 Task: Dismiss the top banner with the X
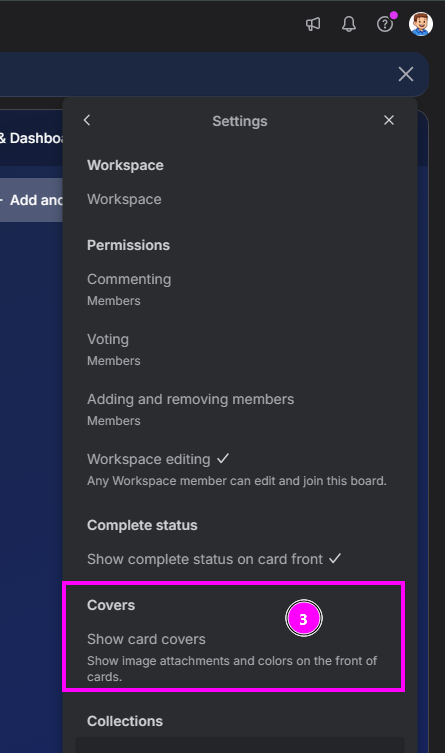click(406, 74)
